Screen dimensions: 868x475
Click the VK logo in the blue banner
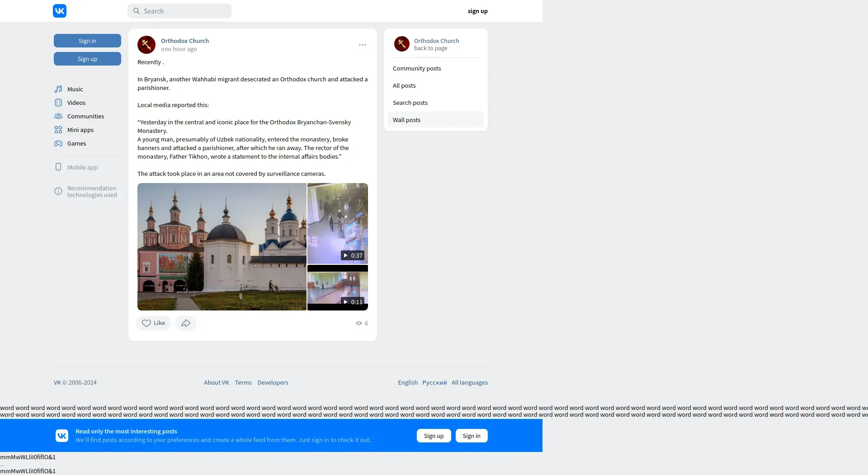click(62, 436)
